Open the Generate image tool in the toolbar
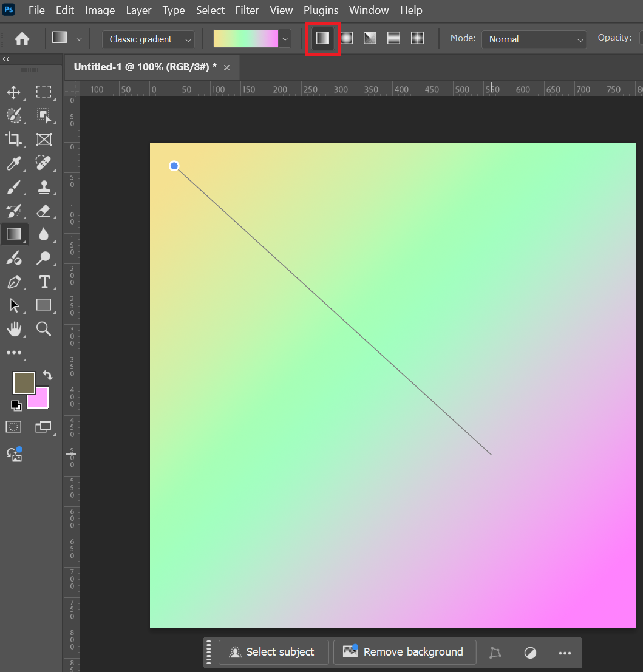643x672 pixels. [14, 455]
